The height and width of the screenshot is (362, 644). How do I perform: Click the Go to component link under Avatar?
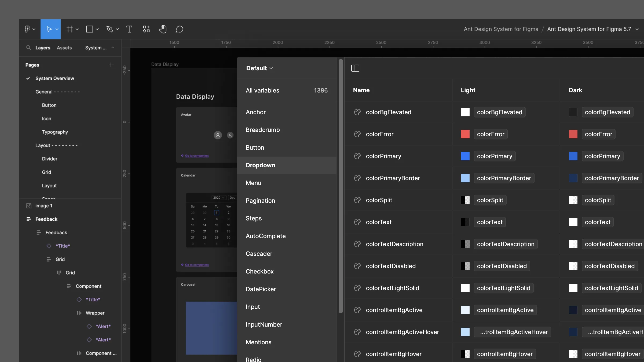coord(196,156)
